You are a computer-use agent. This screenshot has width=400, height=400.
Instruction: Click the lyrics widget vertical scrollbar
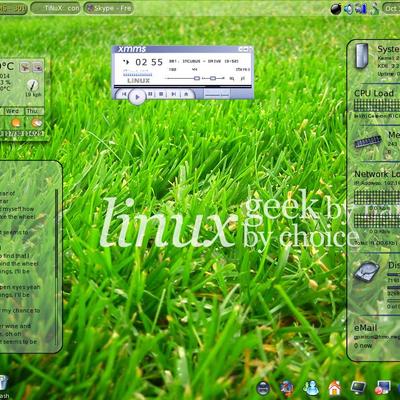(x=57, y=268)
